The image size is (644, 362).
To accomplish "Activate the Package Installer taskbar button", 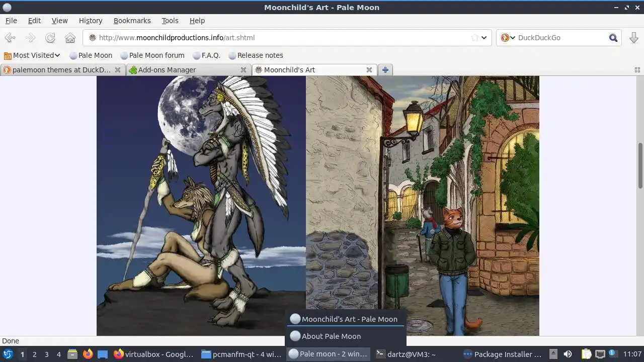I will (503, 354).
